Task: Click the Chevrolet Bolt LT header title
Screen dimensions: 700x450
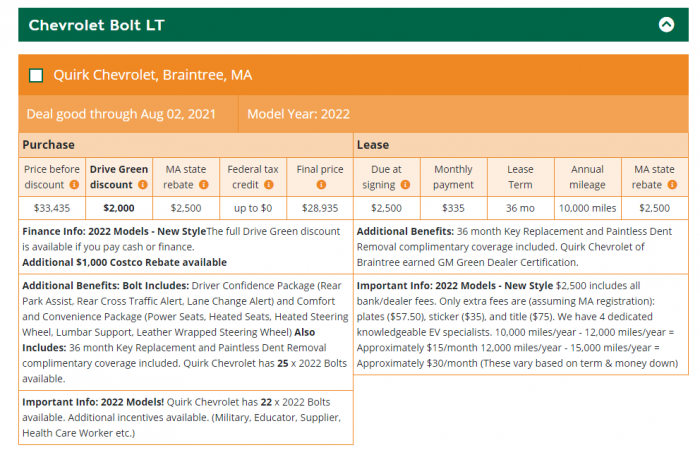Action: (96, 25)
